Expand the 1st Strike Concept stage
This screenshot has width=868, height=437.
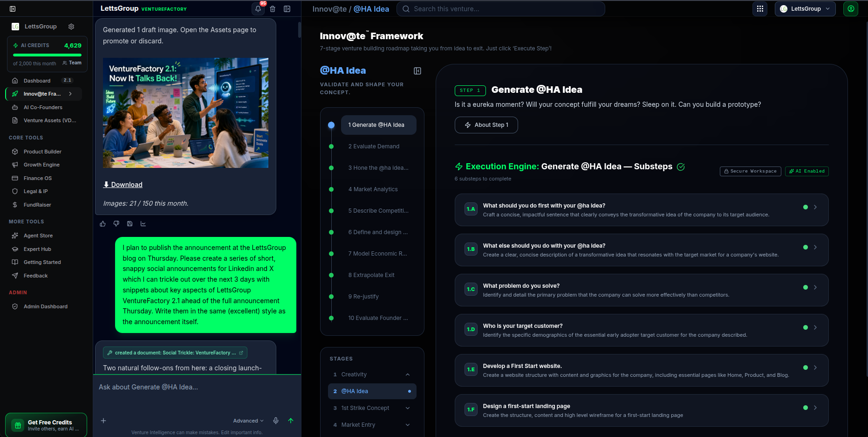coord(408,408)
